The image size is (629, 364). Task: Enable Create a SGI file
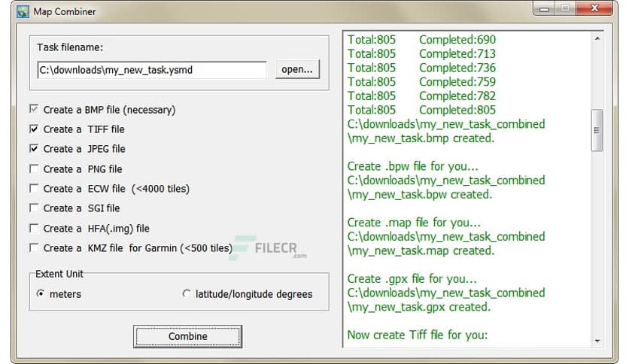pos(34,208)
